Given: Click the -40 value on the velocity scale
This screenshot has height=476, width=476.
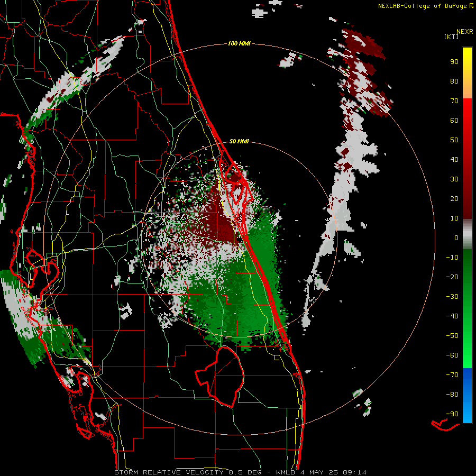Looking at the screenshot, I should tap(452, 316).
